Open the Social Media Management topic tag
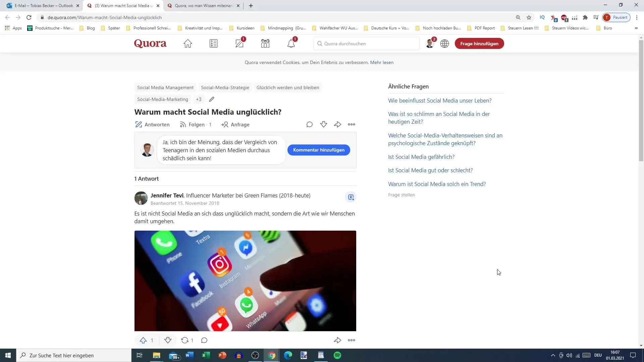 pyautogui.click(x=165, y=87)
